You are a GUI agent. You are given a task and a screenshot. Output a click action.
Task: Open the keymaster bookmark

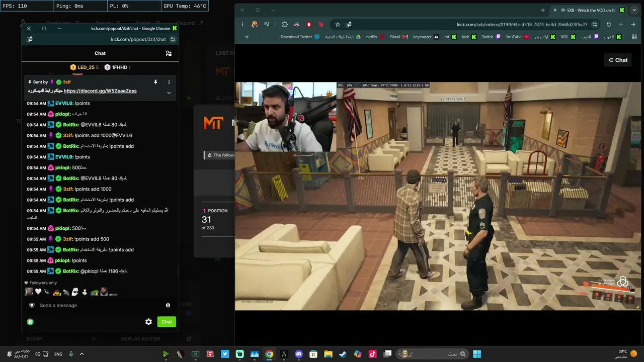tap(426, 37)
